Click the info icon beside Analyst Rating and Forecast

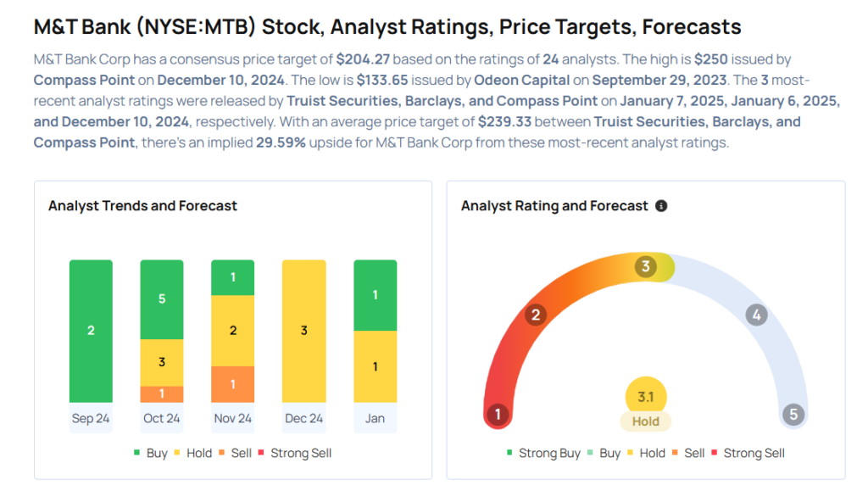click(661, 206)
